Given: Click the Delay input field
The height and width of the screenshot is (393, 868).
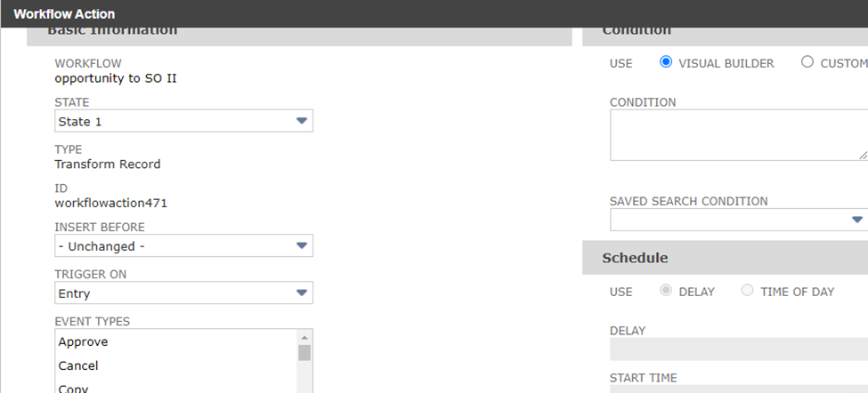Looking at the screenshot, I should tap(739, 349).
